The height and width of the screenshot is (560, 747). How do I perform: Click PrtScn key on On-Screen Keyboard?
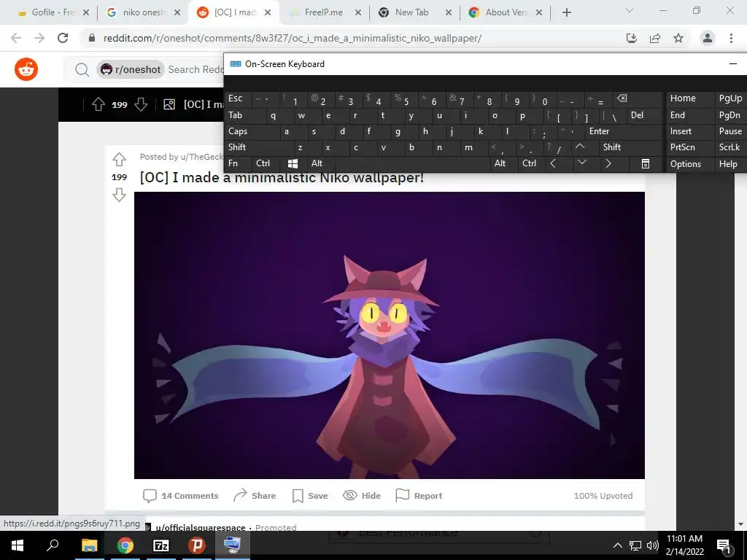tap(689, 147)
